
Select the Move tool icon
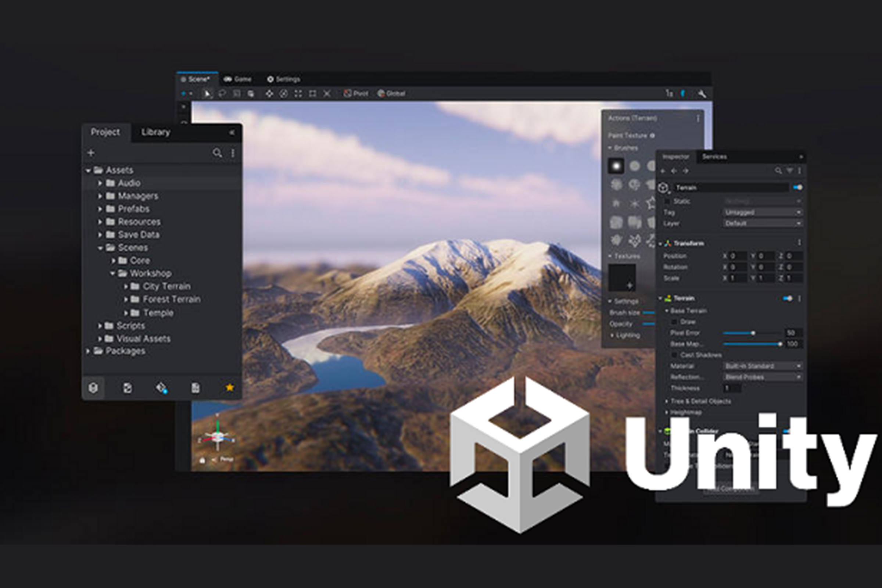click(269, 93)
